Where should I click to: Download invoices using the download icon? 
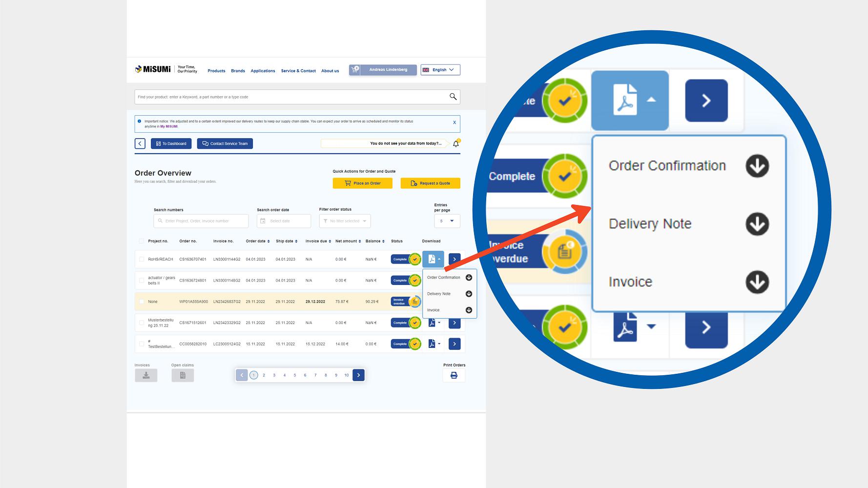tap(146, 375)
